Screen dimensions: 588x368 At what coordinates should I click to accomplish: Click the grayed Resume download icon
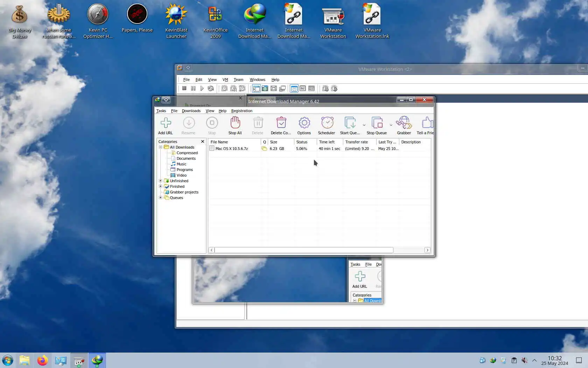(x=189, y=123)
